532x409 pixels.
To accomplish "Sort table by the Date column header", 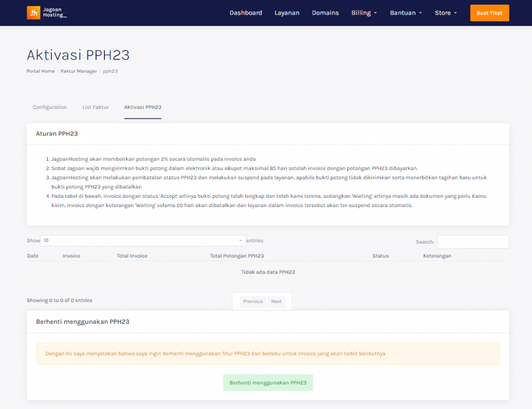I will point(33,256).
